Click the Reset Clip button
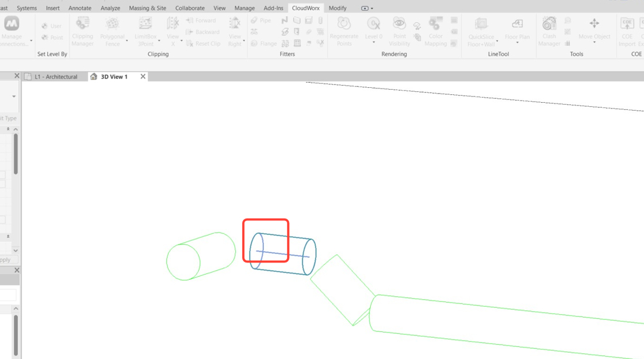 203,44
